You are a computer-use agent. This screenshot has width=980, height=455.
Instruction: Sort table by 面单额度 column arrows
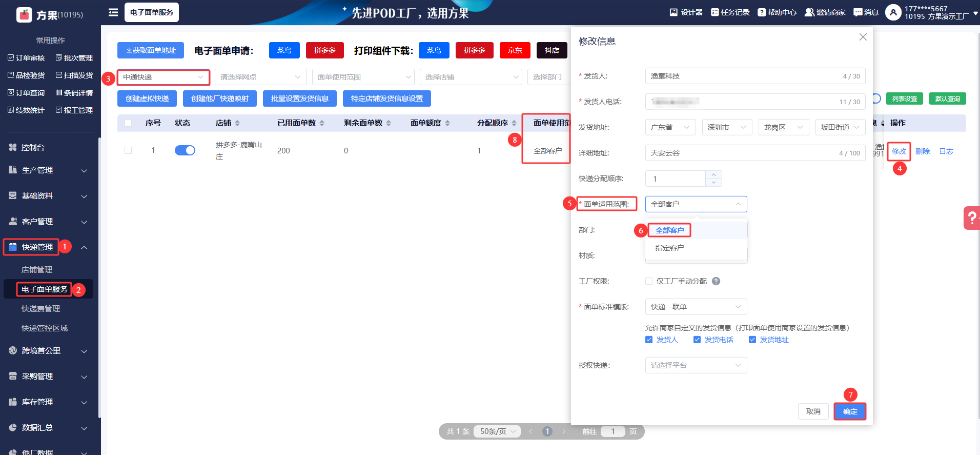447,123
